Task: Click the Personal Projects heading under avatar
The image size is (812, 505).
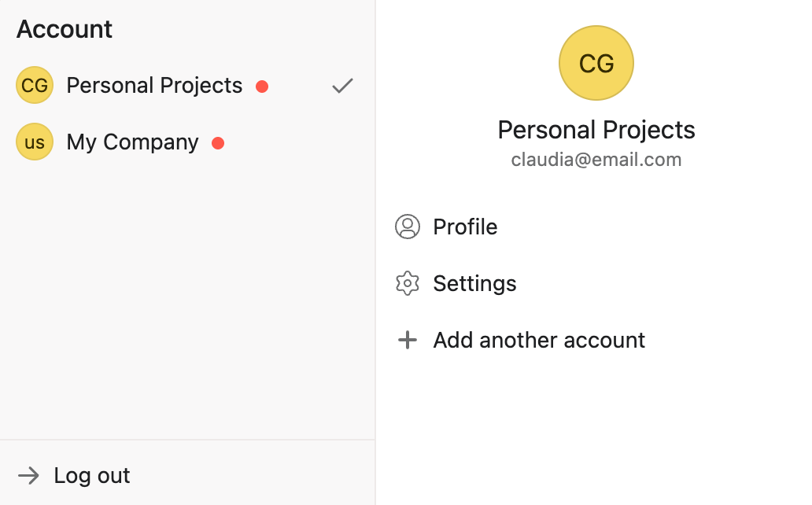Action: [x=596, y=130]
